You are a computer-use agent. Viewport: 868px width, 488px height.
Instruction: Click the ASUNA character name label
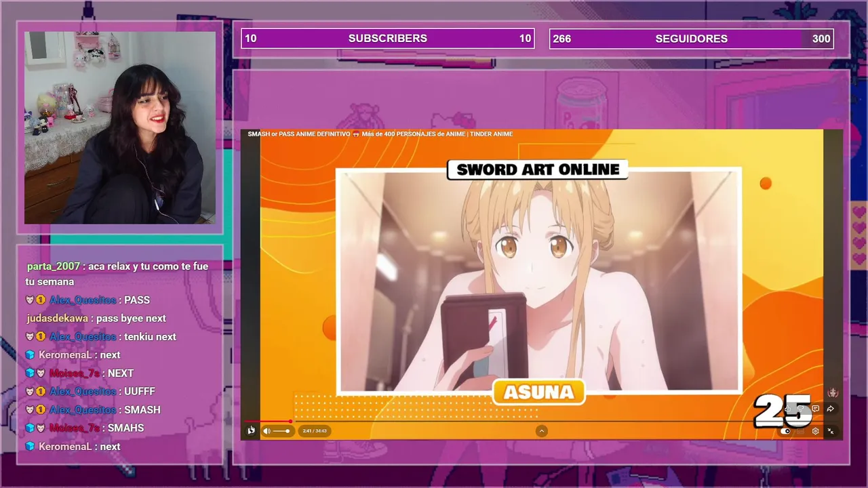pyautogui.click(x=538, y=392)
